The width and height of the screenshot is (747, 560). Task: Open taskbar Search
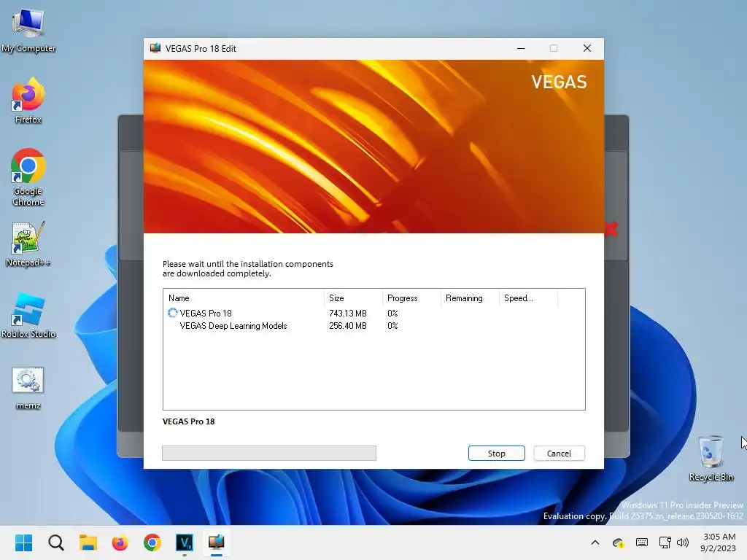coord(55,542)
